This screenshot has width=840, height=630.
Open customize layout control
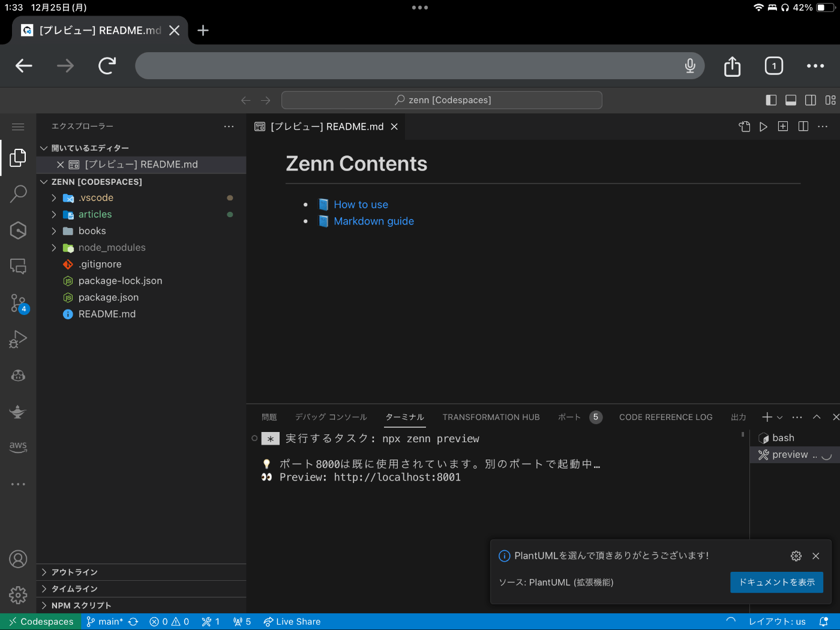[x=830, y=100]
